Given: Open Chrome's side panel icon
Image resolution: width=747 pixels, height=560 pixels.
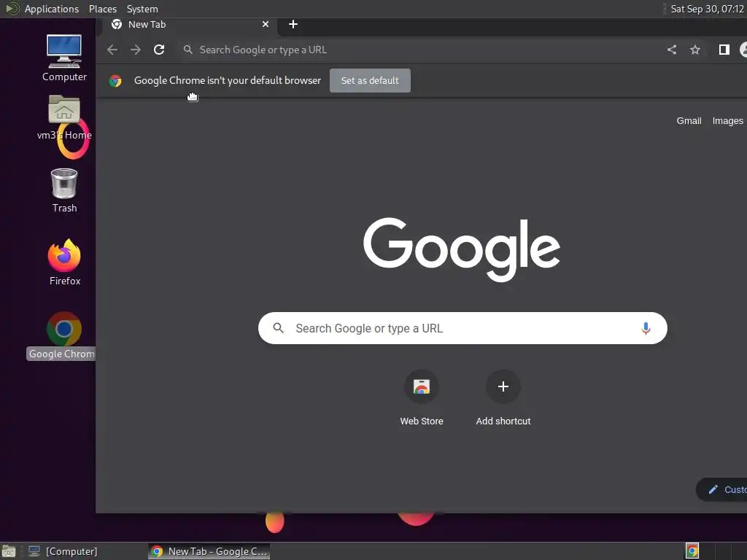Looking at the screenshot, I should pos(724,50).
